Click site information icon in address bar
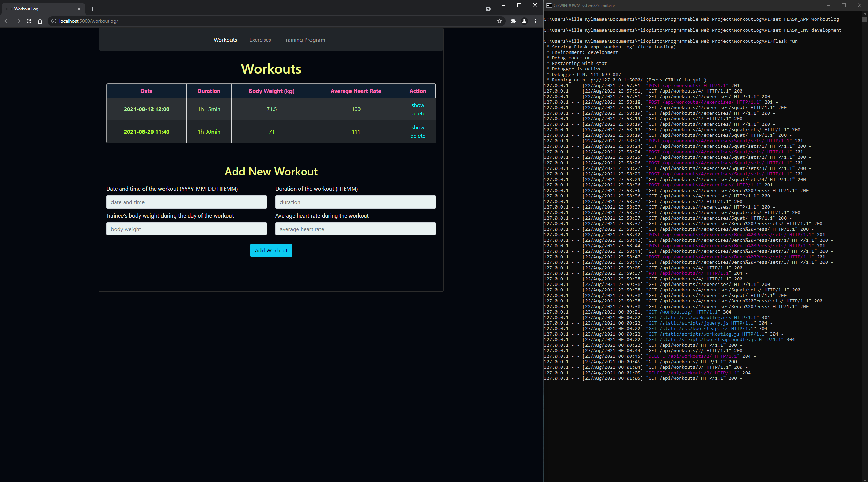 [54, 21]
